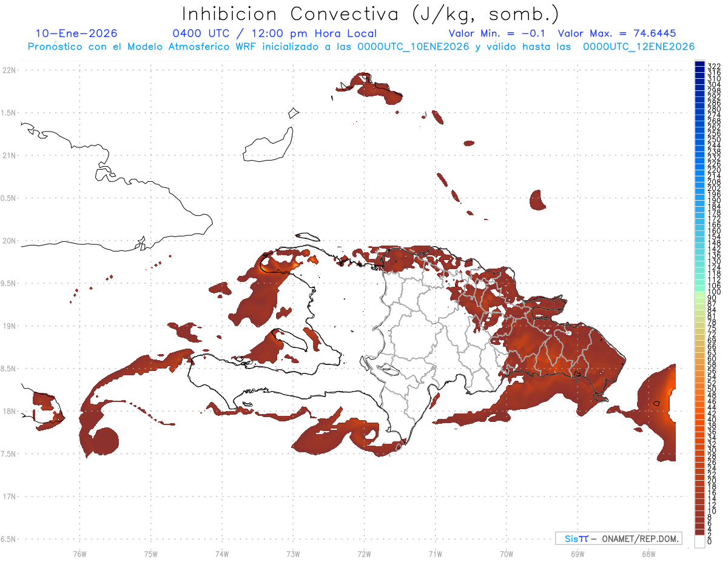Click the "100" value on the color scale
This screenshot has width=728, height=562.
pyautogui.click(x=713, y=292)
